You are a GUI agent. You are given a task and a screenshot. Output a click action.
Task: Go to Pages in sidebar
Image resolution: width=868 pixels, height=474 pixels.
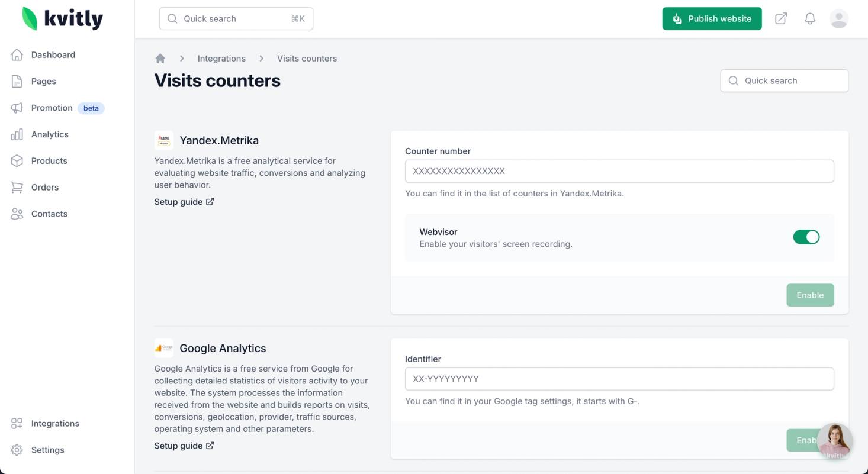(44, 82)
